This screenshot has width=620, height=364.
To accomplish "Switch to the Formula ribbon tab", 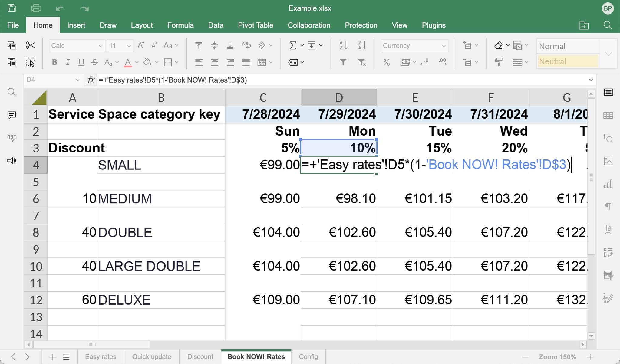I will [180, 25].
